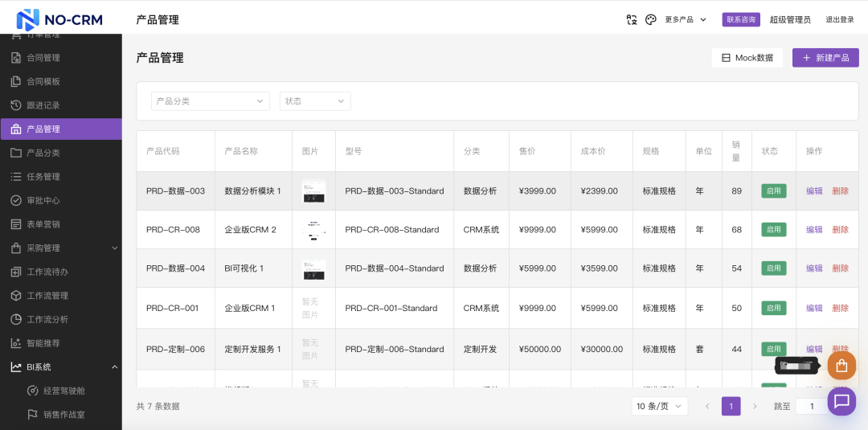Click the 审批中心 check-circle icon

tap(16, 200)
